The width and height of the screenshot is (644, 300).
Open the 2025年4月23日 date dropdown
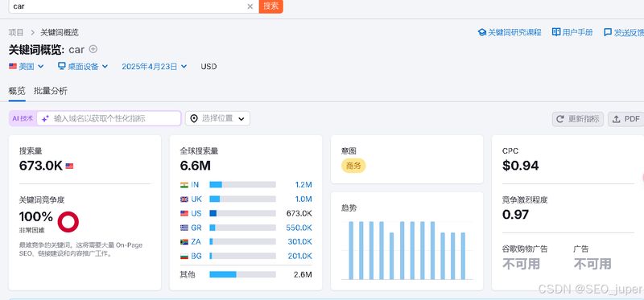click(x=155, y=67)
